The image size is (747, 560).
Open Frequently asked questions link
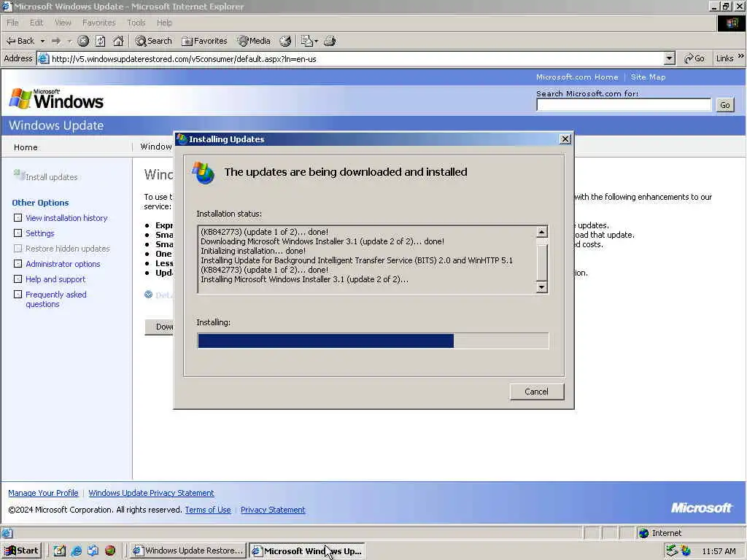55,299
